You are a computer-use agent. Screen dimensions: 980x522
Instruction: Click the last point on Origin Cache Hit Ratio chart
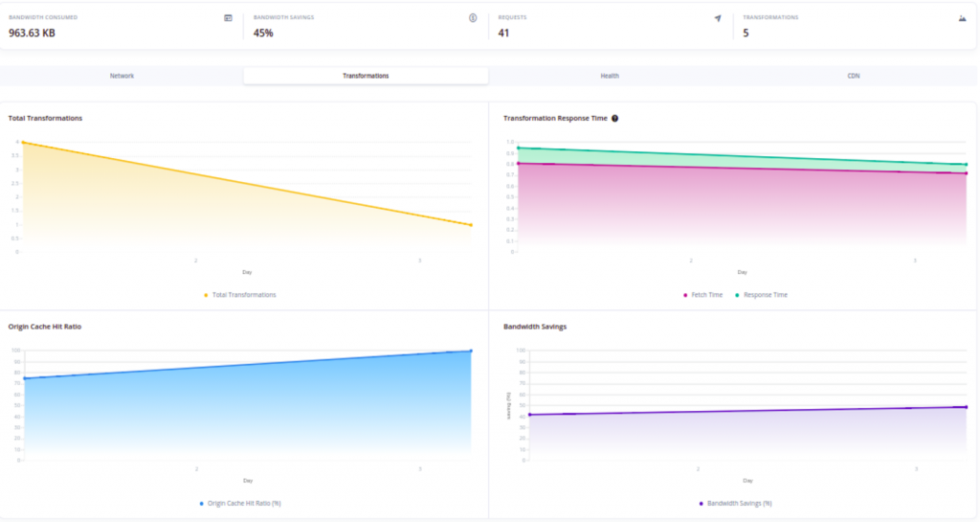point(471,351)
